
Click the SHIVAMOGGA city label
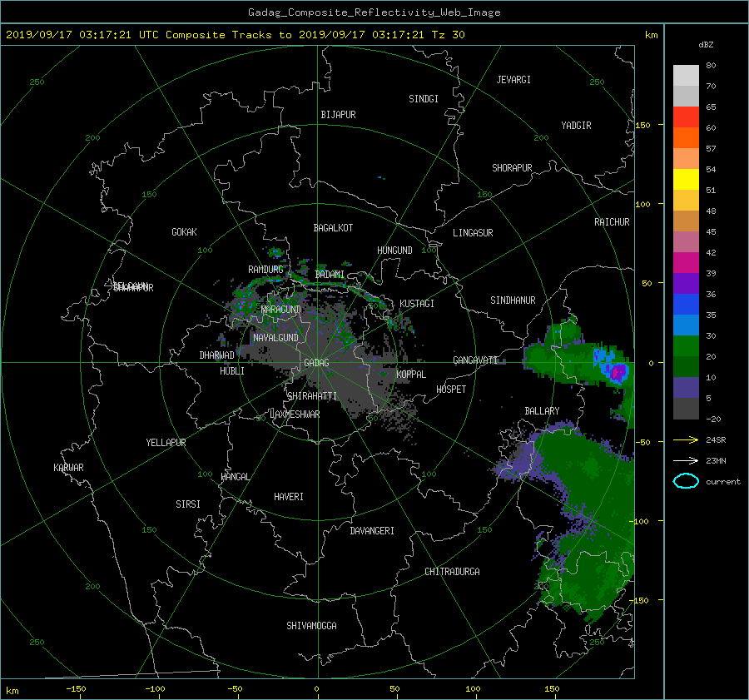point(311,626)
